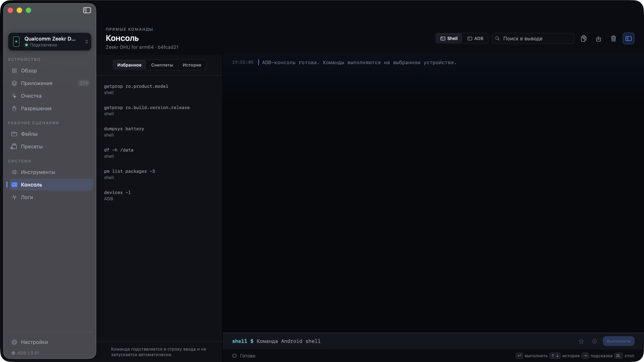Click the Обзор grid icon
Viewport: 644px width, 362px height.
[x=14, y=71]
